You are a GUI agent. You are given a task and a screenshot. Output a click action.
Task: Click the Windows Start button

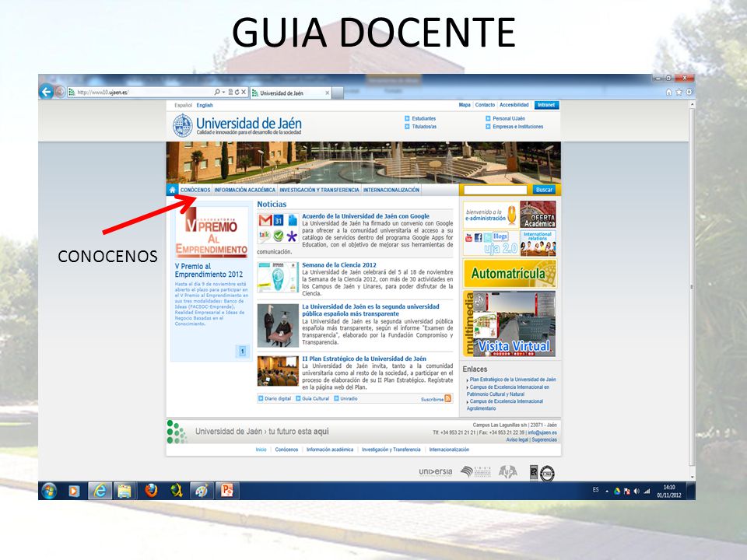click(x=48, y=491)
